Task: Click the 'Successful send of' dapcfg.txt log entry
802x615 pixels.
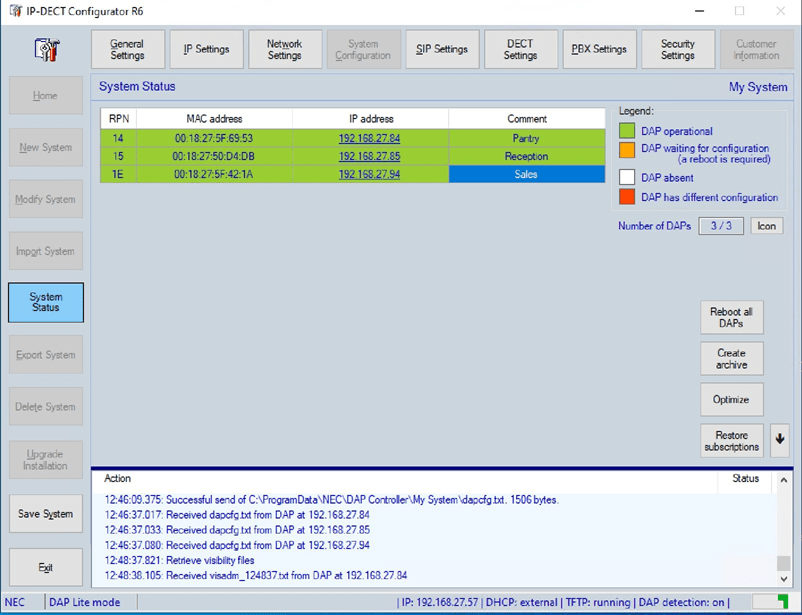Action: (331, 499)
